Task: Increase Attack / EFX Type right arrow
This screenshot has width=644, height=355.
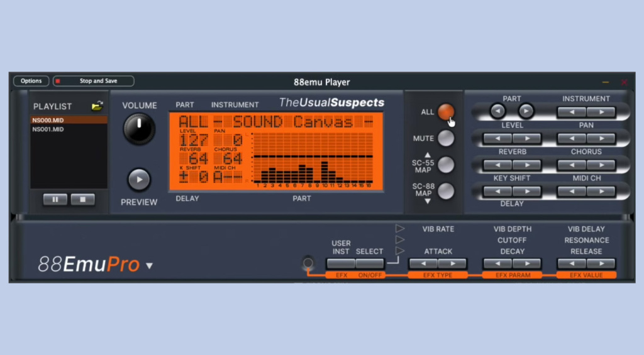Action: (x=452, y=263)
